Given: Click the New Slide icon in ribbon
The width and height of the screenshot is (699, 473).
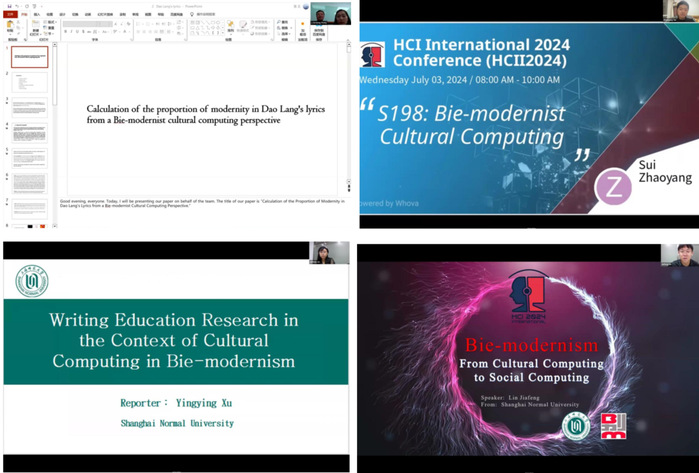Looking at the screenshot, I should 36,27.
